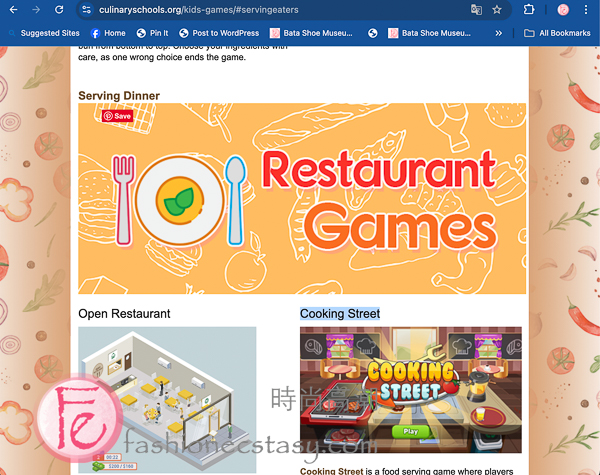Reload the current page
Image resolution: width=600 pixels, height=475 pixels.
click(59, 10)
